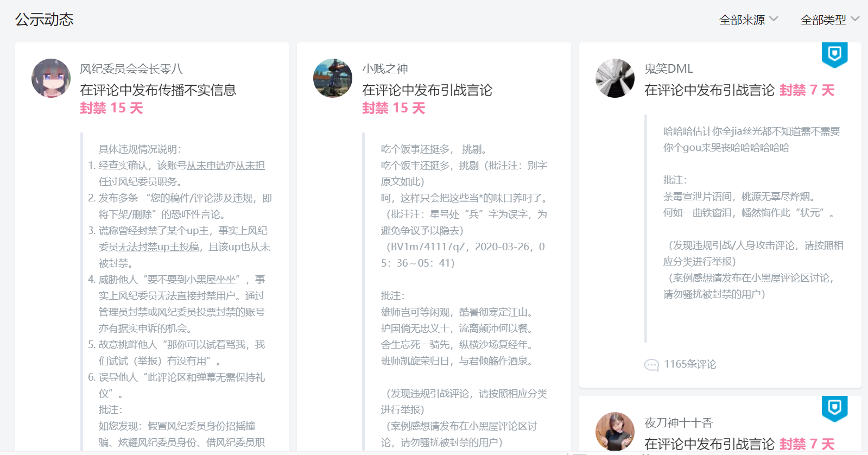The height and width of the screenshot is (455, 868).
Task: Click underlined text 从未申请亦从未担
Action: coord(226,166)
